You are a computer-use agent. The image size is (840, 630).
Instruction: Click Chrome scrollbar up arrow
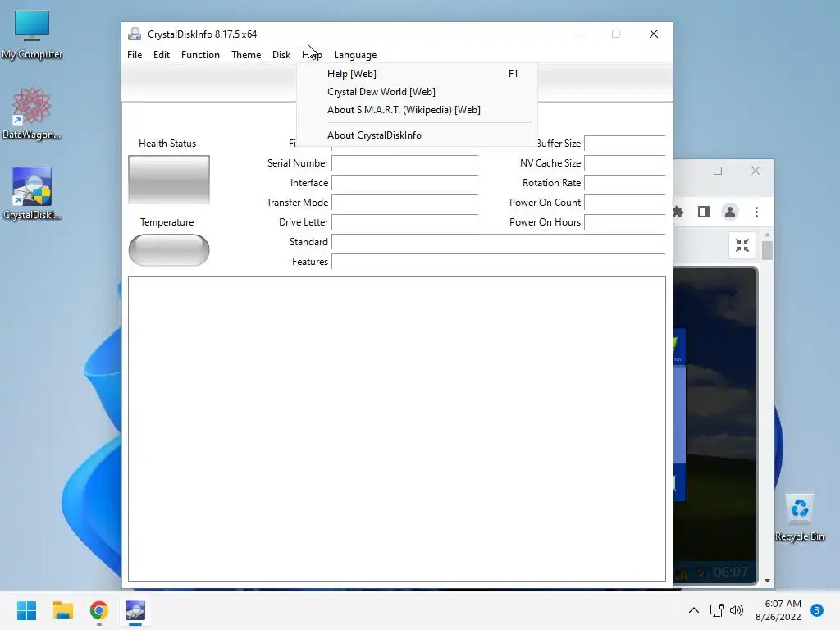pos(767,235)
